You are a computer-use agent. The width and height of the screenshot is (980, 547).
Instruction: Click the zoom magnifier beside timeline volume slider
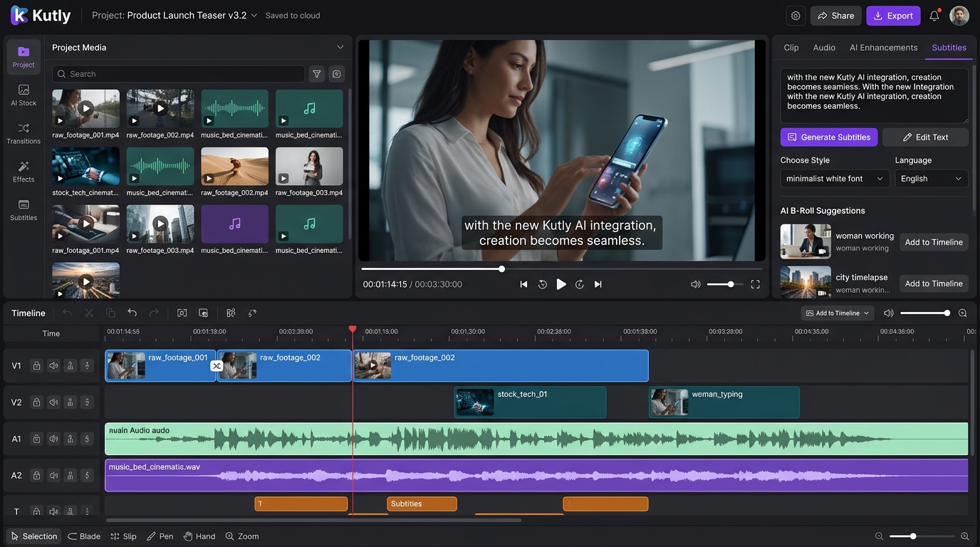coord(963,313)
